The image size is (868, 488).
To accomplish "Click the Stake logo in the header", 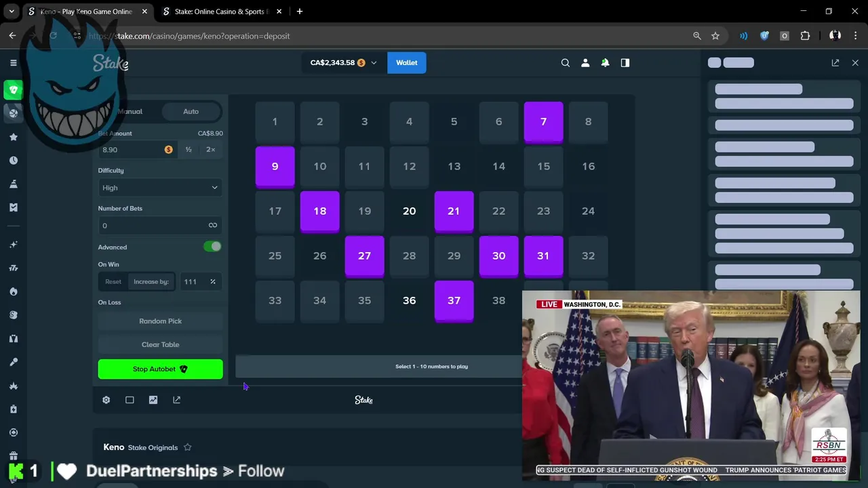I will click(x=111, y=63).
